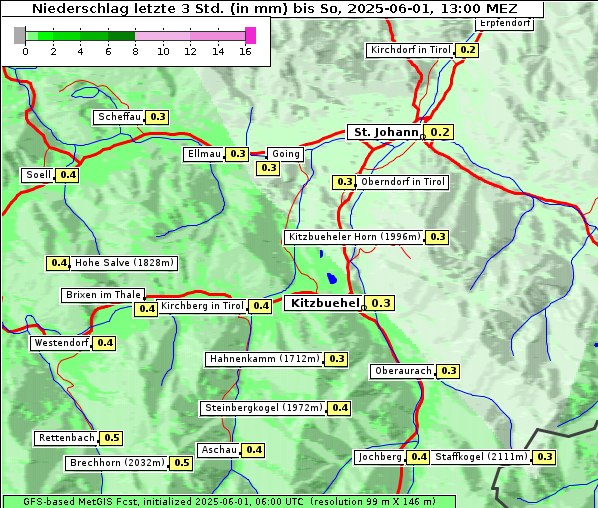Click the 0.4 value beside Jochberg

pos(418,457)
